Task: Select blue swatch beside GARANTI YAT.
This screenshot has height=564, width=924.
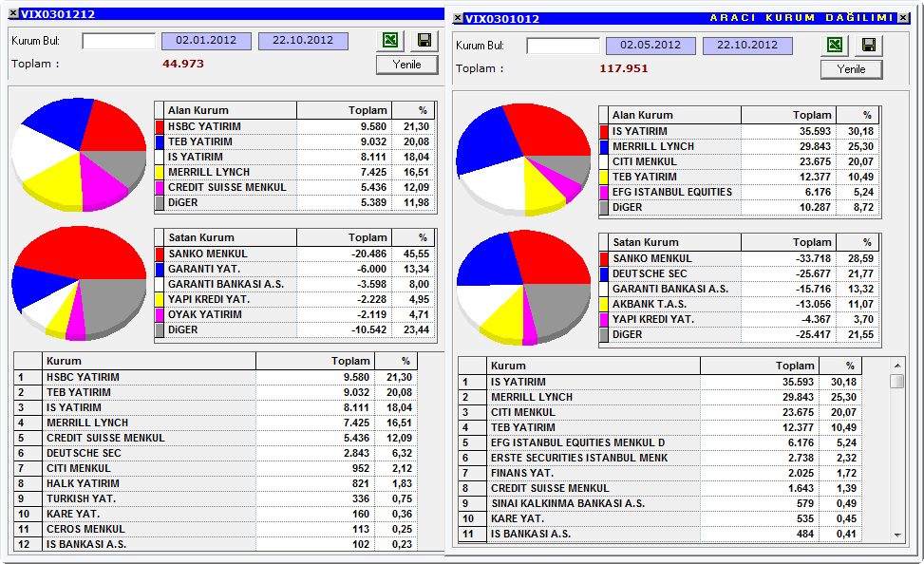Action: pyautogui.click(x=160, y=270)
